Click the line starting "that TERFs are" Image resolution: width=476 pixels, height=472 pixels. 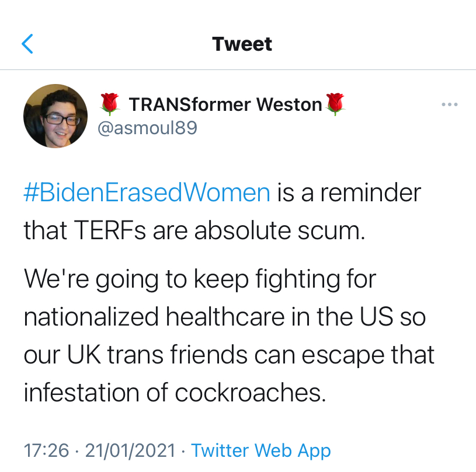(194, 231)
